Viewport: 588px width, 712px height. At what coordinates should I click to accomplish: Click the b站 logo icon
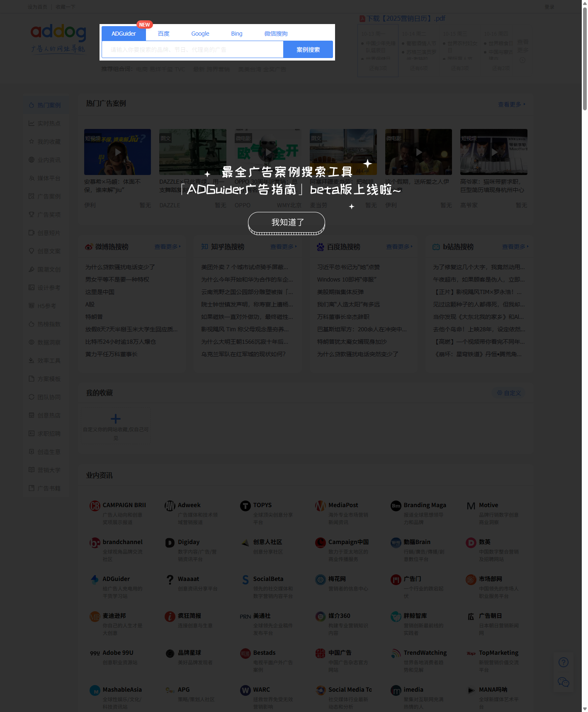tap(436, 247)
